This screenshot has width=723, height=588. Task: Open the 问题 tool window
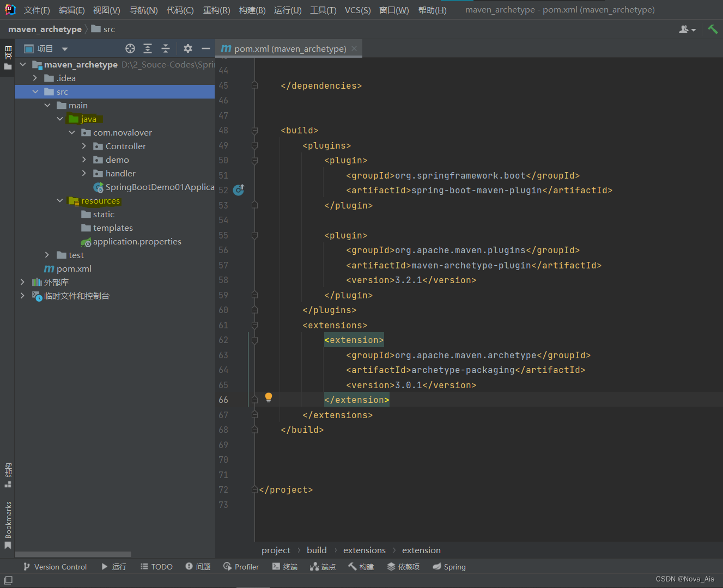[x=198, y=567]
